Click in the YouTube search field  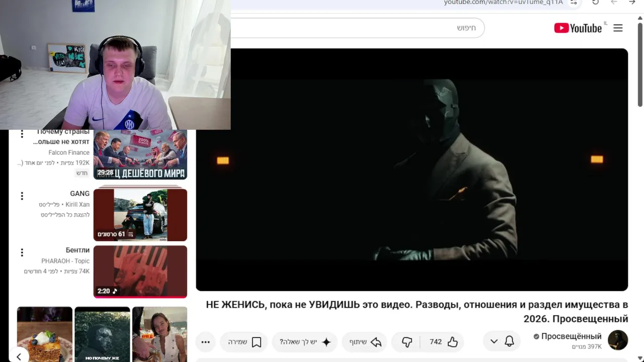click(357, 28)
